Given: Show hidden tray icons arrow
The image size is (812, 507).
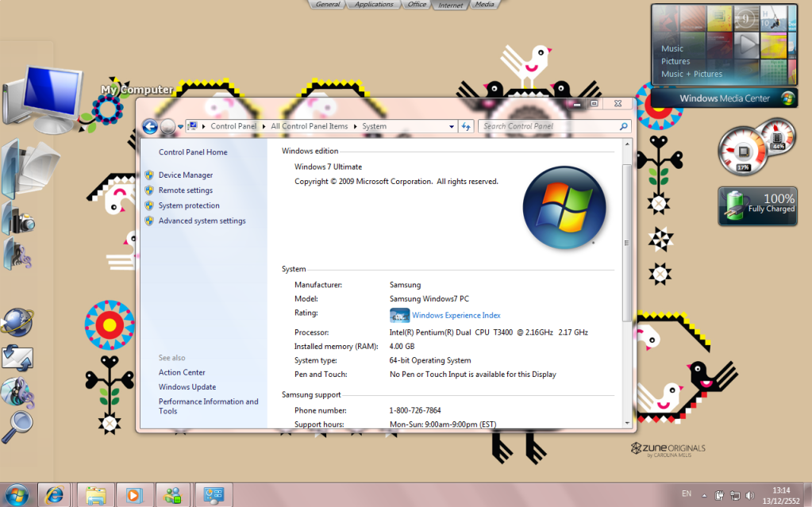Looking at the screenshot, I should point(704,496).
